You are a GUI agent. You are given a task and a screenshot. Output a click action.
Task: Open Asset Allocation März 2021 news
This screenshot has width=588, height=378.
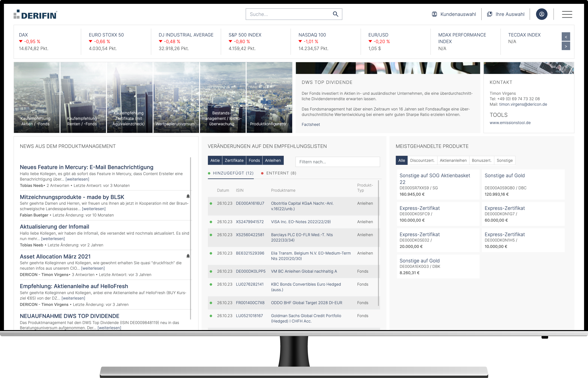click(x=55, y=257)
